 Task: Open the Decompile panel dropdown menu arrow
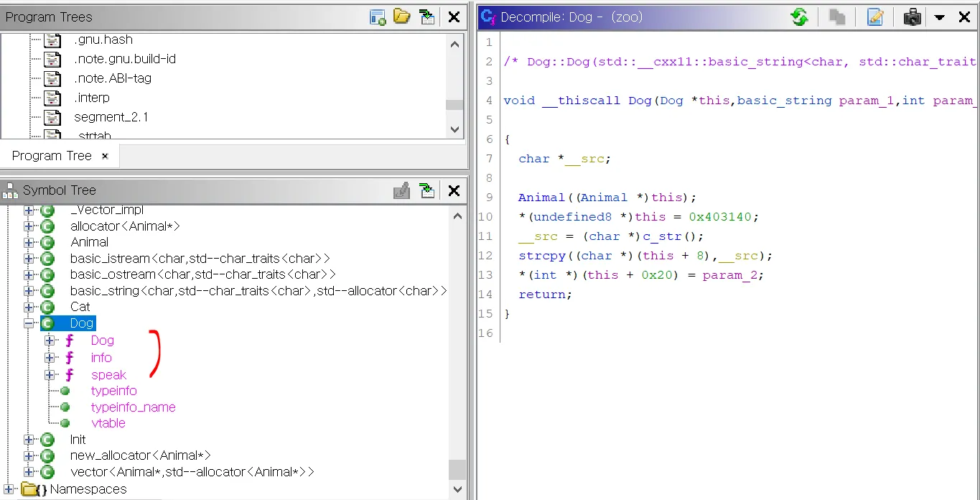tap(939, 18)
